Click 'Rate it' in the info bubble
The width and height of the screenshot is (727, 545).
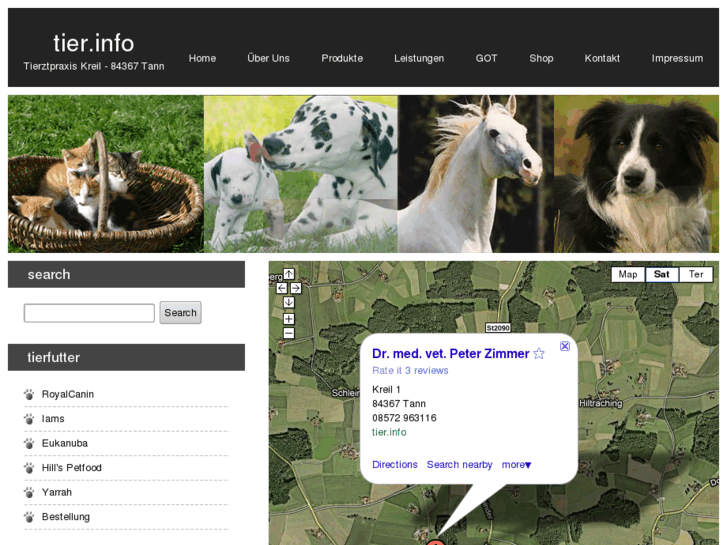coord(387,371)
